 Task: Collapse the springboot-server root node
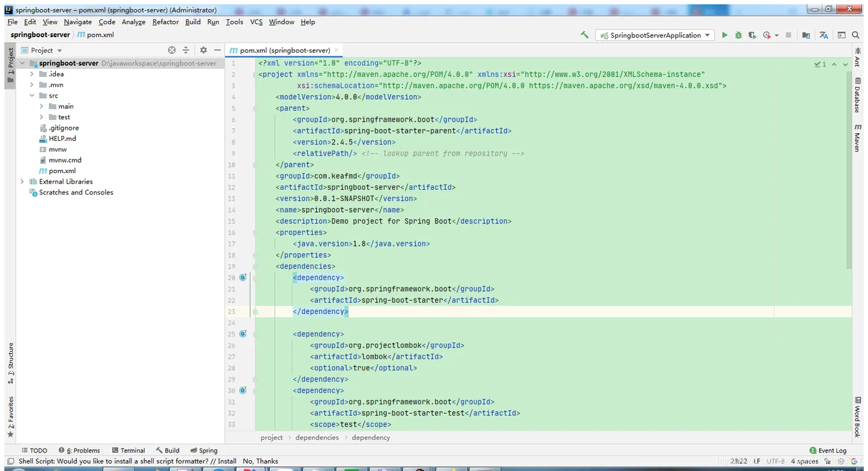coord(22,63)
